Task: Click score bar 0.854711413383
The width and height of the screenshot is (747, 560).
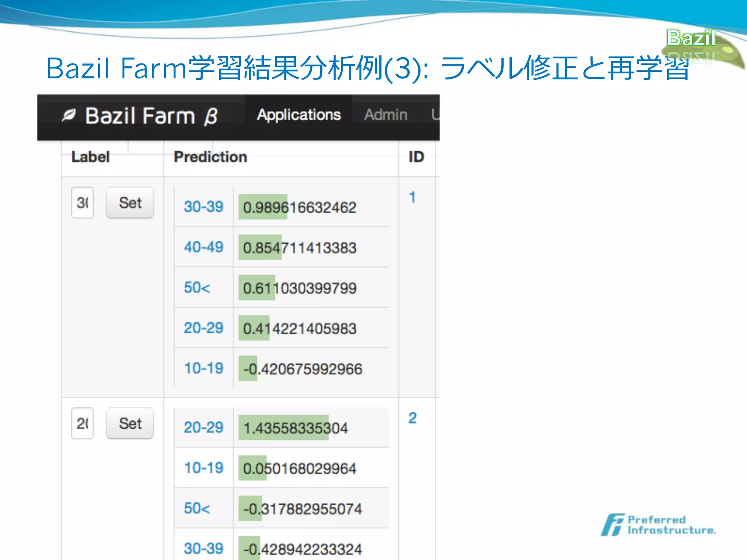Action: pyautogui.click(x=260, y=248)
